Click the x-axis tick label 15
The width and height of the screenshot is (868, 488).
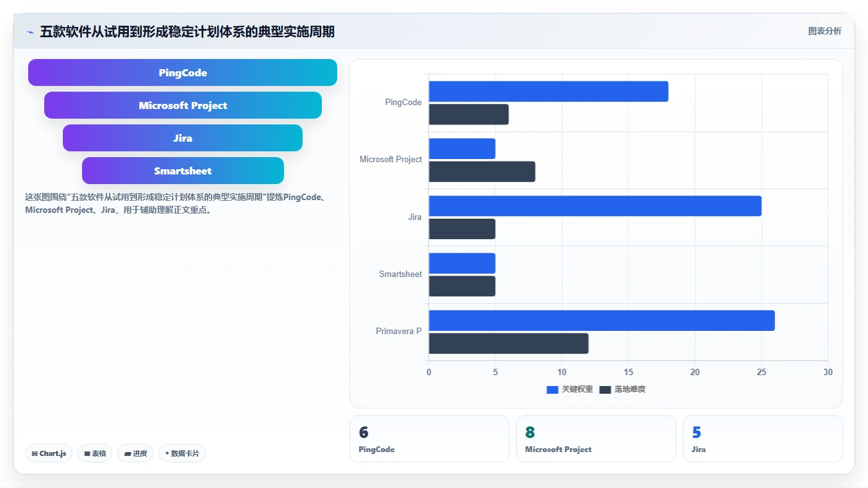628,373
